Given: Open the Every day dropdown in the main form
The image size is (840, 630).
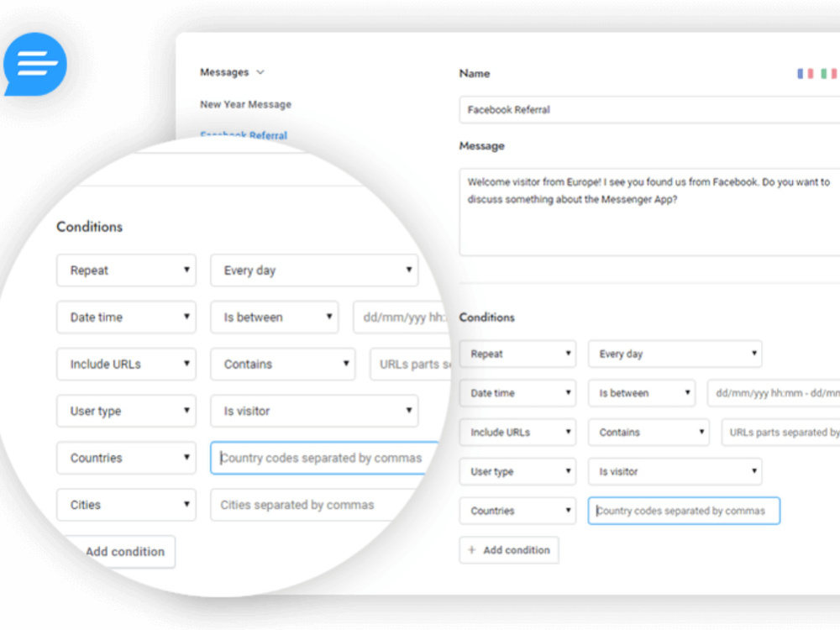Looking at the screenshot, I should click(675, 354).
